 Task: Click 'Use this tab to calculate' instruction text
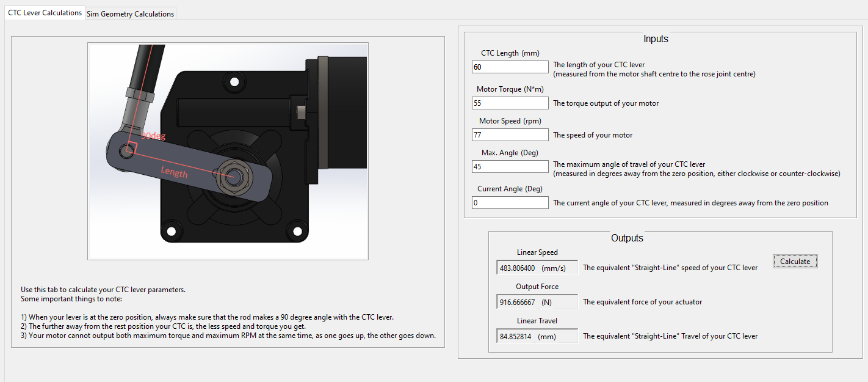click(103, 290)
